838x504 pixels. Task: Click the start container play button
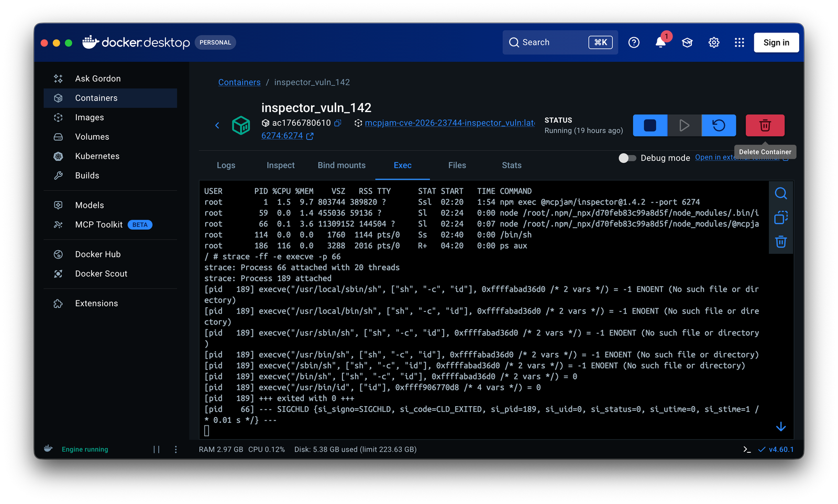[684, 126]
